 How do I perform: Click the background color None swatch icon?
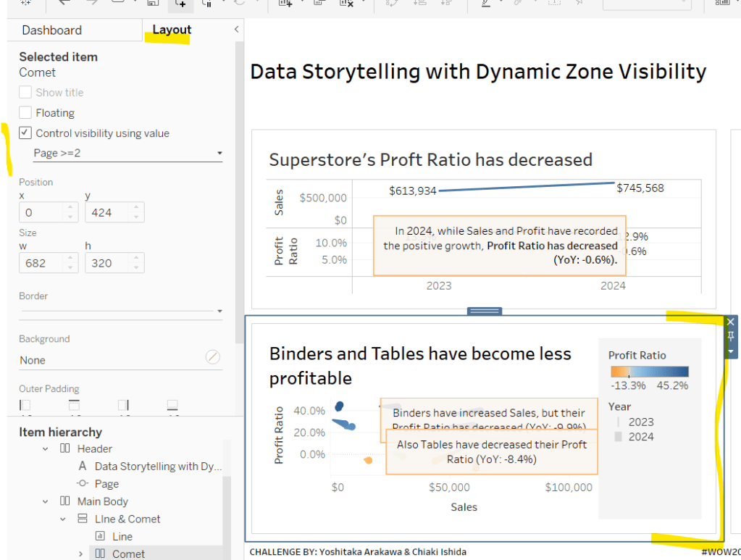pyautogui.click(x=212, y=357)
